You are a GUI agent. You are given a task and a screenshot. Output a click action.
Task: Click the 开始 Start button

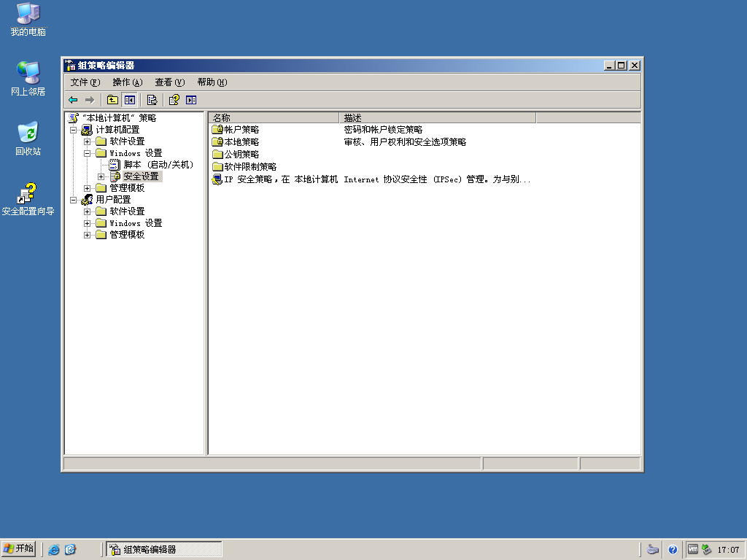point(18,549)
